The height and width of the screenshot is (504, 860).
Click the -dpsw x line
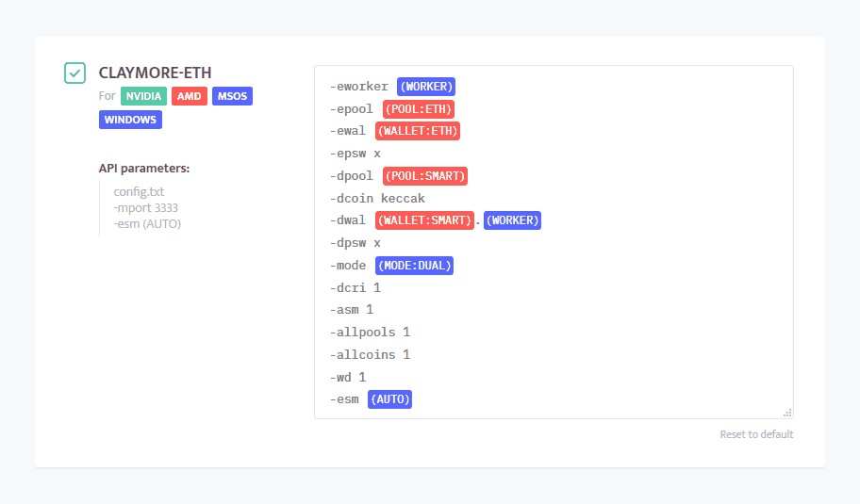pyautogui.click(x=356, y=243)
